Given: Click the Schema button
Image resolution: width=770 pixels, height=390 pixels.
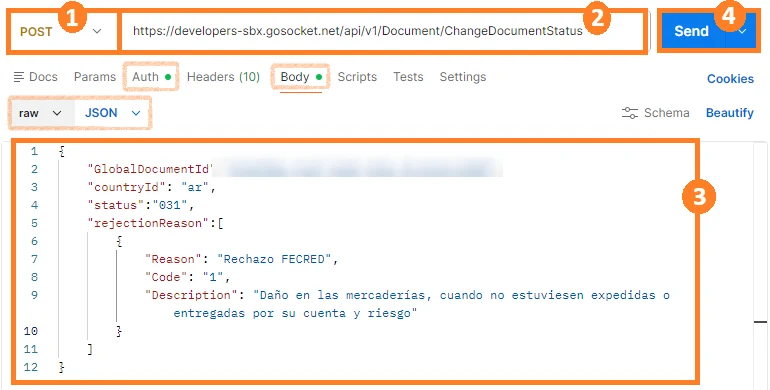Looking at the screenshot, I should [655, 113].
